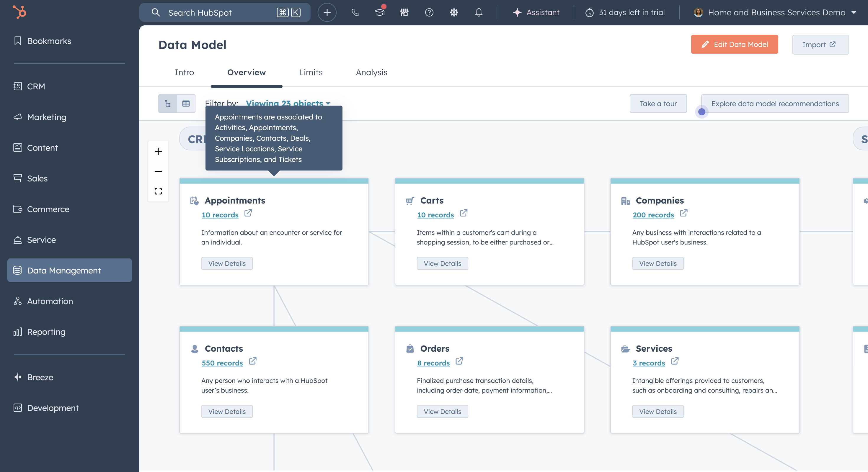The width and height of the screenshot is (868, 472).
Task: Toggle fullscreen view of the data model canvas
Action: (x=158, y=191)
